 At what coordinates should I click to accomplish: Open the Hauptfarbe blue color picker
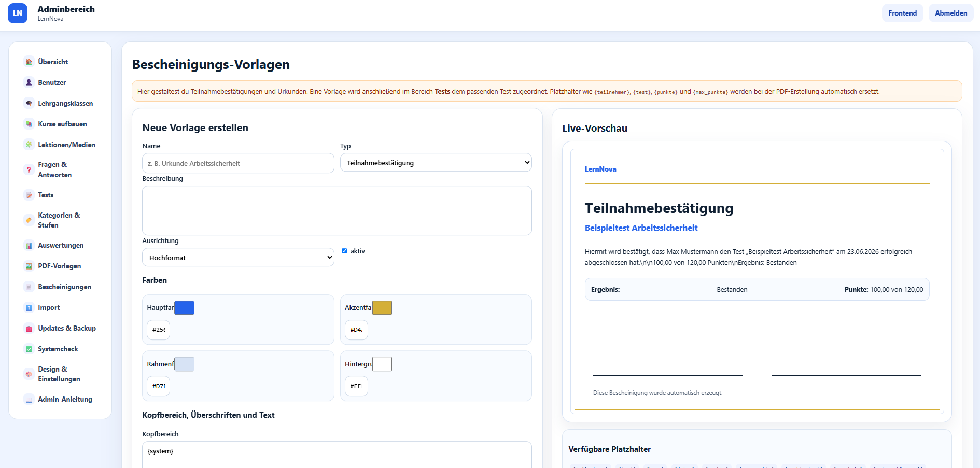[x=184, y=307]
